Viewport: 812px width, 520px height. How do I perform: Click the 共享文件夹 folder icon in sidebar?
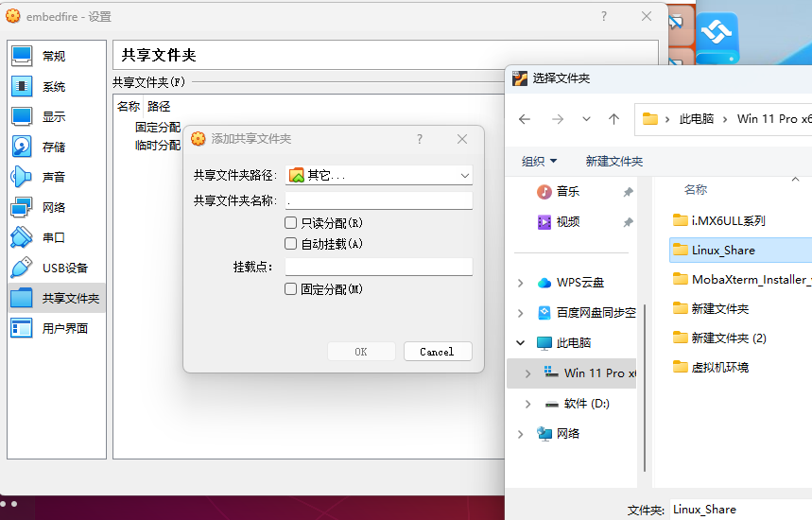[22, 298]
